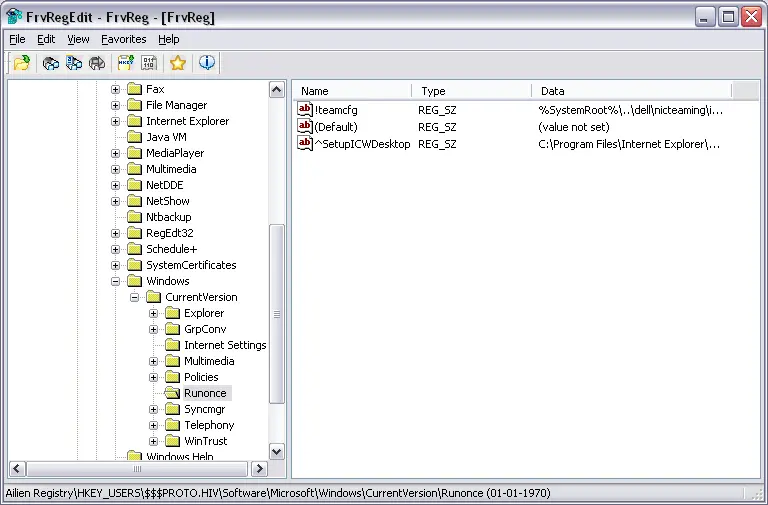Open the Favorites menu
The width and height of the screenshot is (768, 505).
click(x=123, y=39)
